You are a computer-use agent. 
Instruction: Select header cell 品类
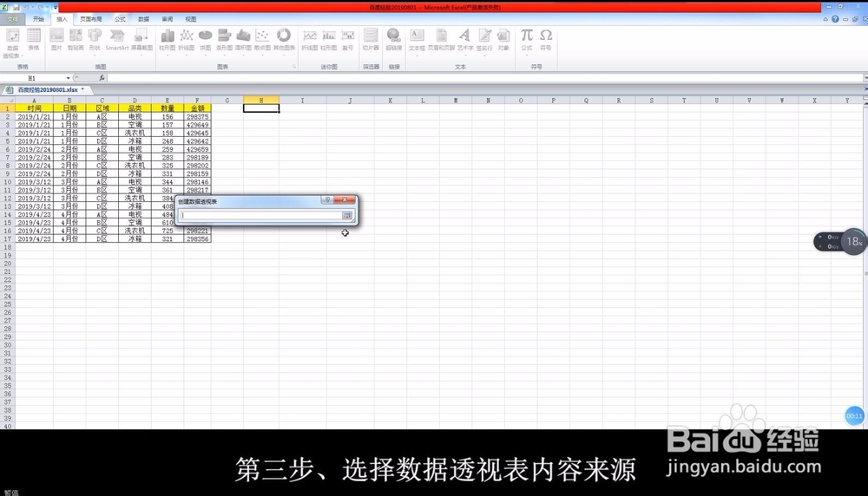point(135,108)
